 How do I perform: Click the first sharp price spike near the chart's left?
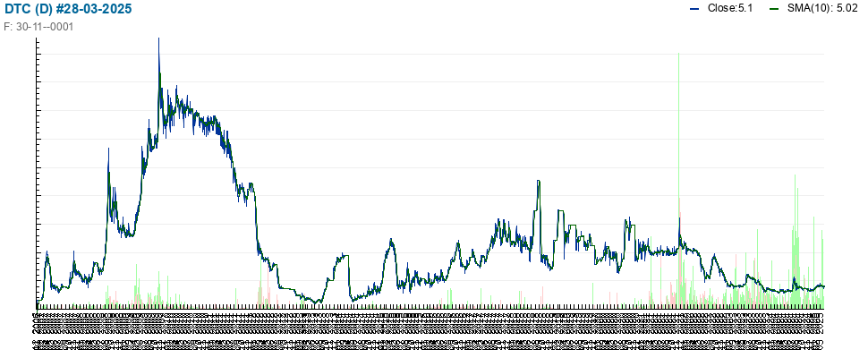click(x=108, y=149)
